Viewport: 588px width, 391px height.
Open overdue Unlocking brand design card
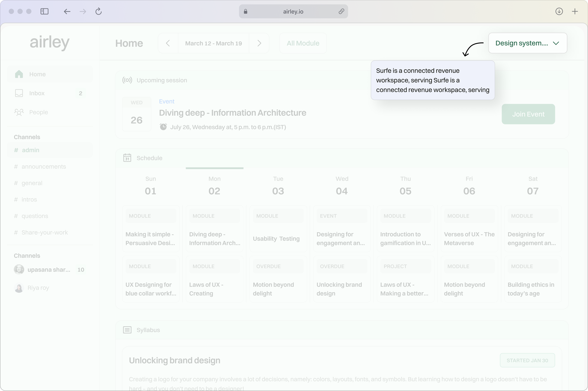tap(342, 279)
